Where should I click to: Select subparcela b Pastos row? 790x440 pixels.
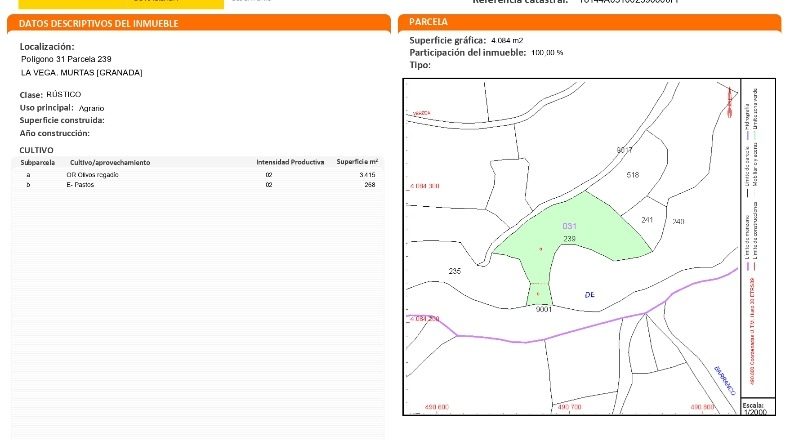(198, 185)
